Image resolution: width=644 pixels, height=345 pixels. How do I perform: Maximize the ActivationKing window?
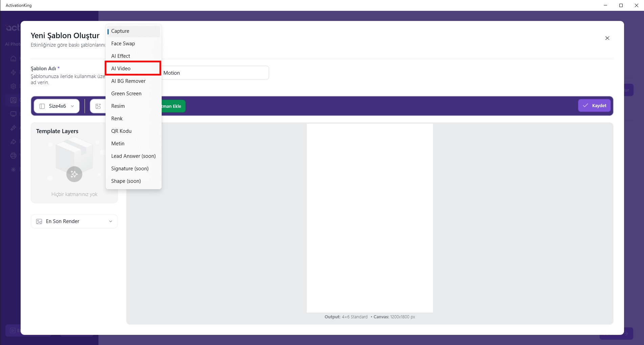click(621, 5)
